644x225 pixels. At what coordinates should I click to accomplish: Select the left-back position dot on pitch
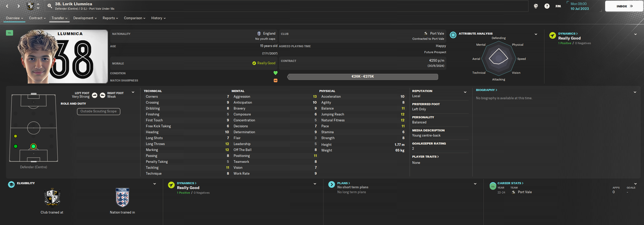(16, 146)
